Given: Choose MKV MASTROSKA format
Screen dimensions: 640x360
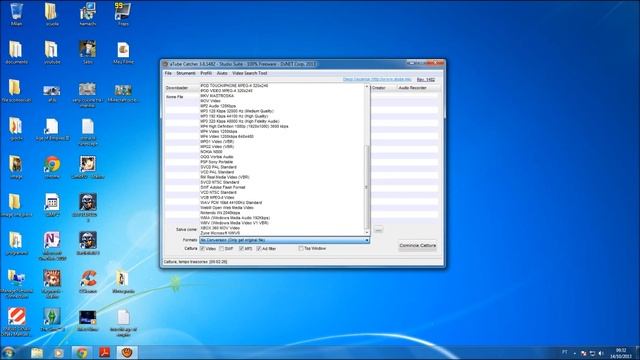Looking at the screenshot, I should (x=217, y=96).
